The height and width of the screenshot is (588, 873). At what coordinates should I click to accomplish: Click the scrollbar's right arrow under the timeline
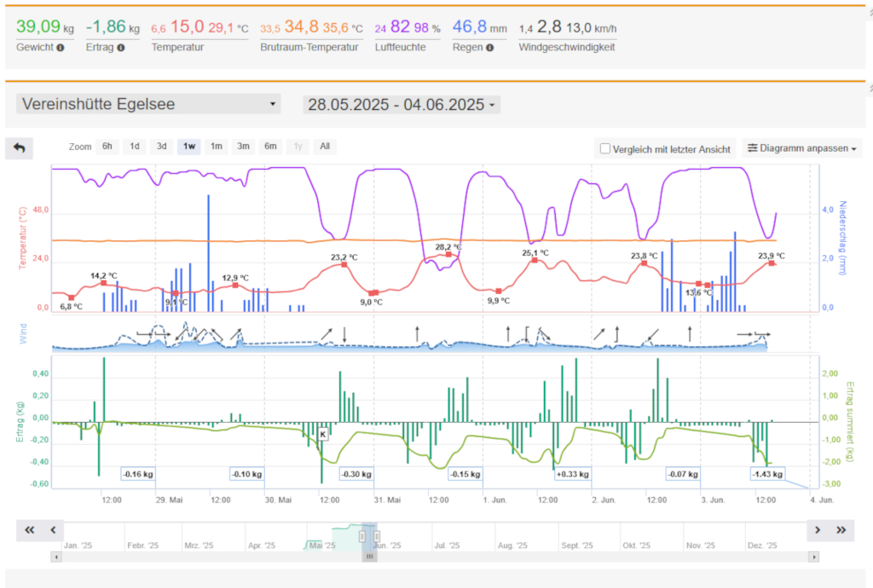pos(815,557)
